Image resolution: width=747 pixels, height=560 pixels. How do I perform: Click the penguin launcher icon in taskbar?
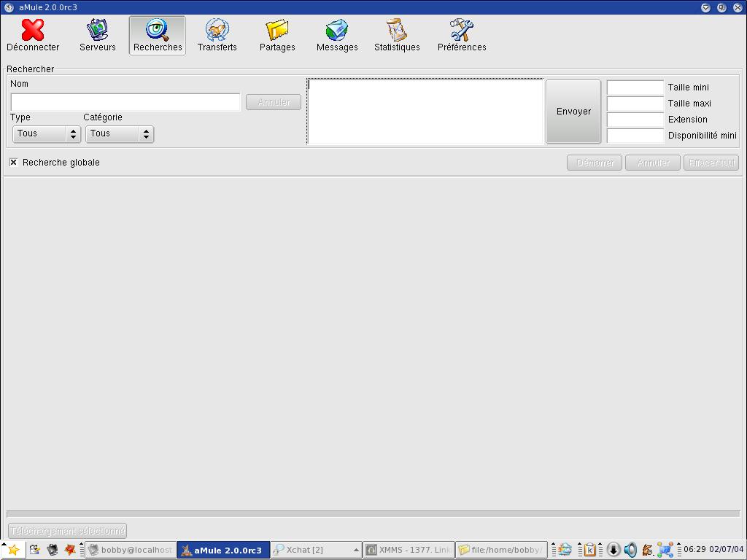(34, 550)
